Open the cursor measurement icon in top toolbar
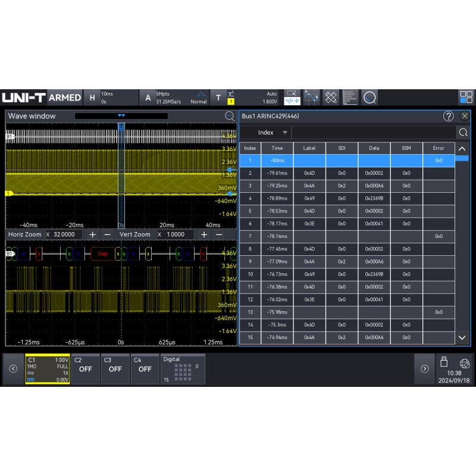Image resolution: width=476 pixels, height=476 pixels. click(311, 98)
